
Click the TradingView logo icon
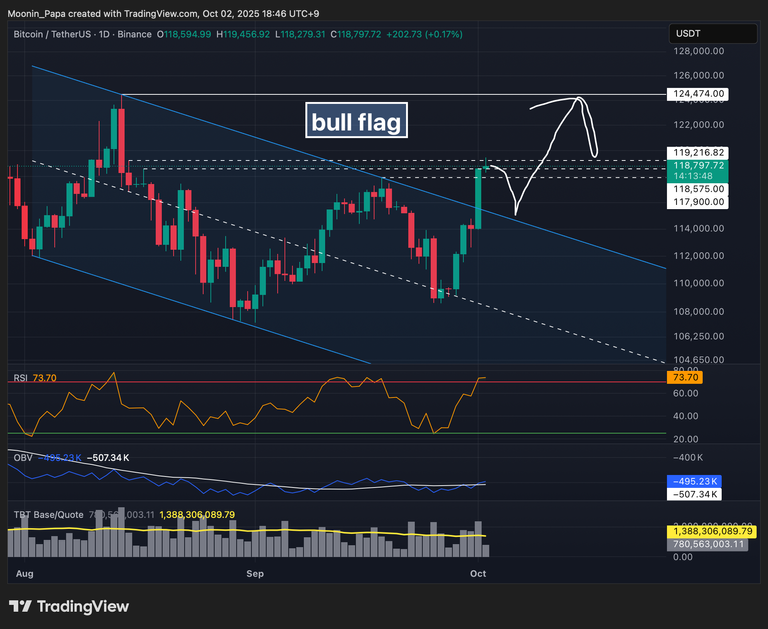20,607
